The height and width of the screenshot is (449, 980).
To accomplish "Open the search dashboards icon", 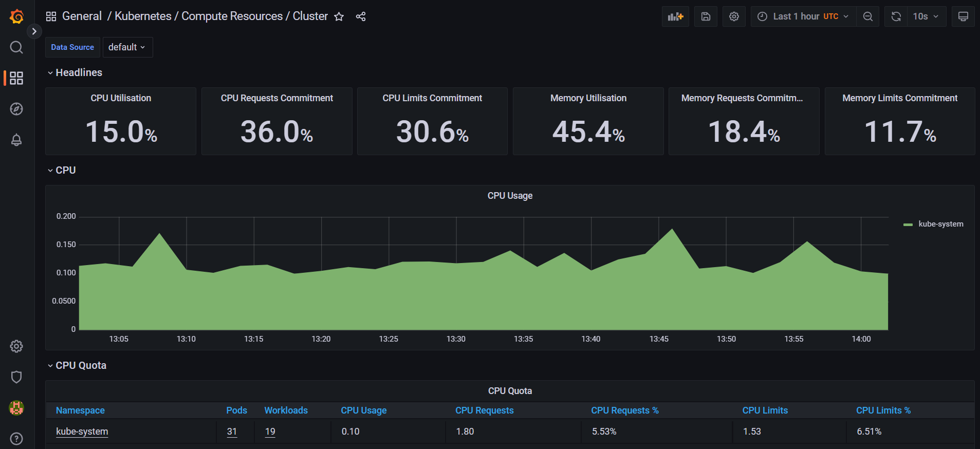I will 16,47.
